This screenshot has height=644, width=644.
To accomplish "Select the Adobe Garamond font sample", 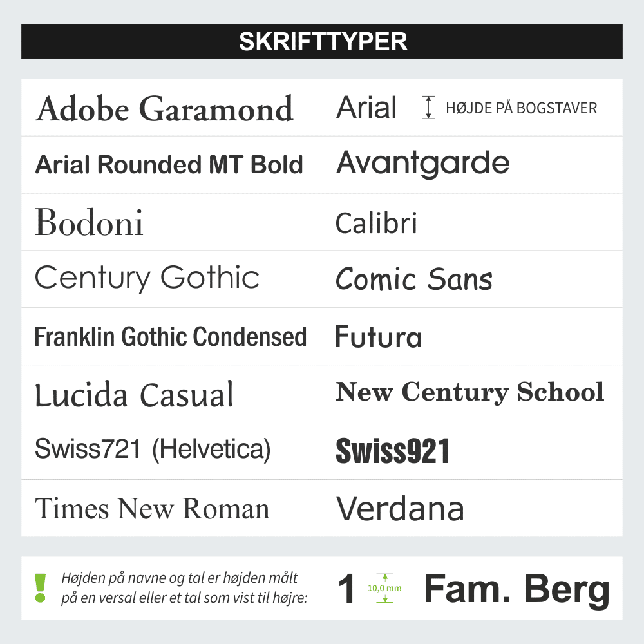I will click(165, 109).
